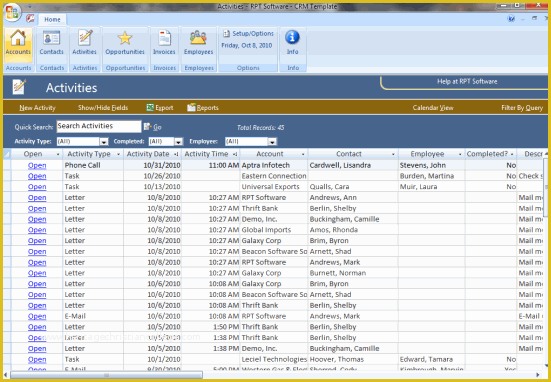Screen dimensions: 551x382
Task: Open Calendar View
Action: click(x=433, y=108)
